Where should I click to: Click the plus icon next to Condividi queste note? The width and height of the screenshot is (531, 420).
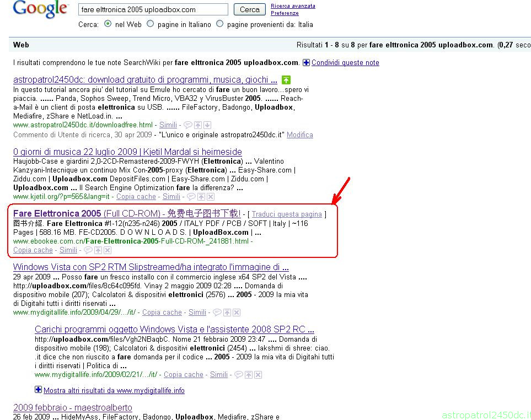(306, 63)
